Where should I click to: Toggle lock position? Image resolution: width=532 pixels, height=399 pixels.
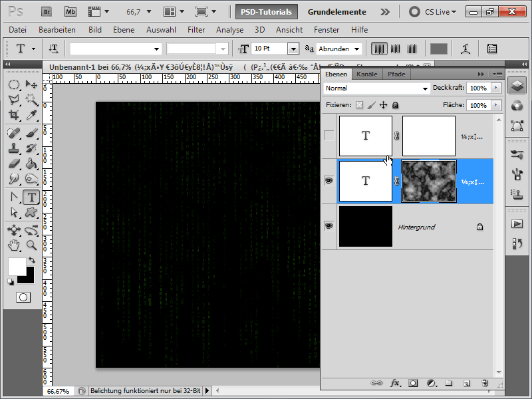384,105
